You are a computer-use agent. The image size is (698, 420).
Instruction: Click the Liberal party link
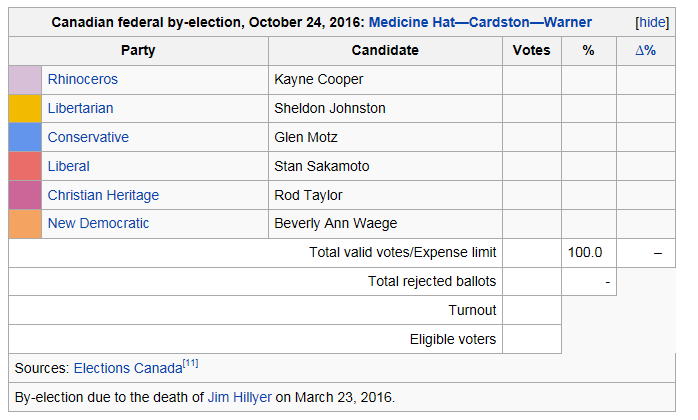pyautogui.click(x=68, y=166)
